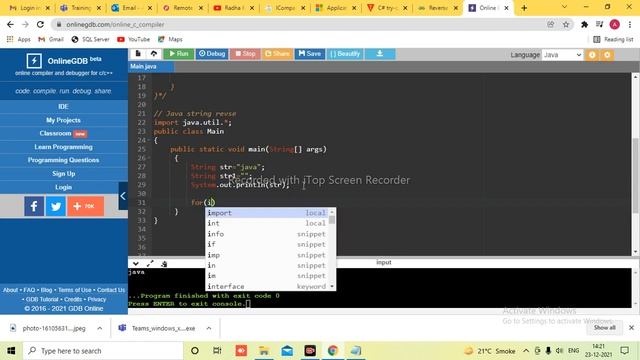Click the taskbar search box
This screenshot has width=640, height=360.
[x=103, y=351]
